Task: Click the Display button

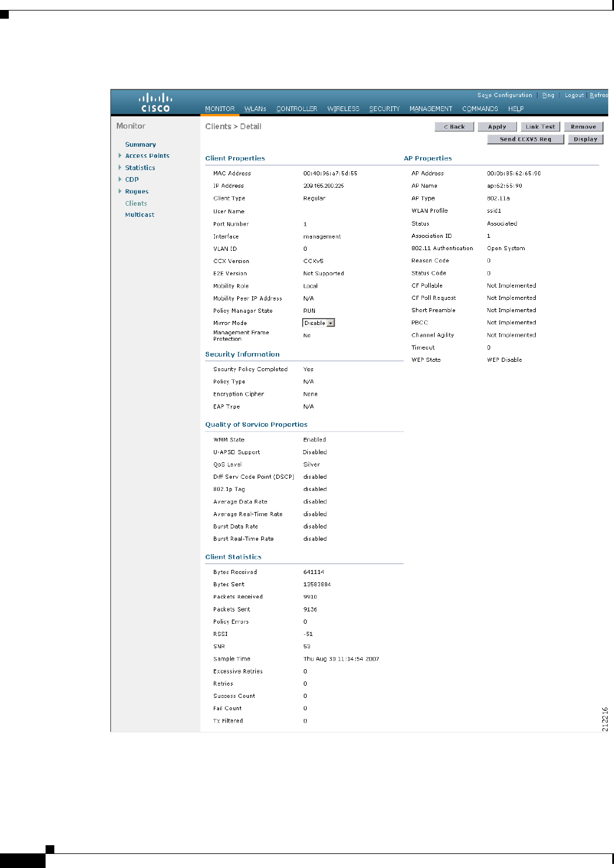Action: tap(585, 139)
